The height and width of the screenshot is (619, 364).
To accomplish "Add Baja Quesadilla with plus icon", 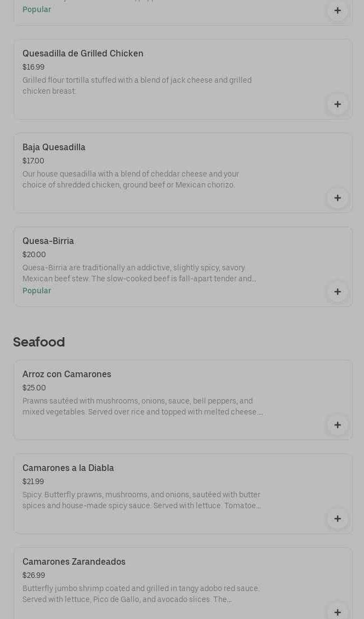I will click(337, 198).
